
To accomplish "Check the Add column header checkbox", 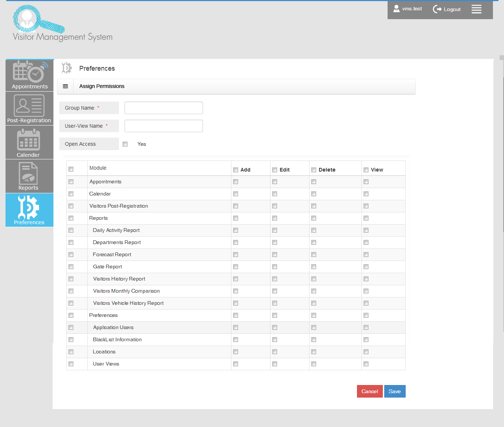I will click(236, 170).
